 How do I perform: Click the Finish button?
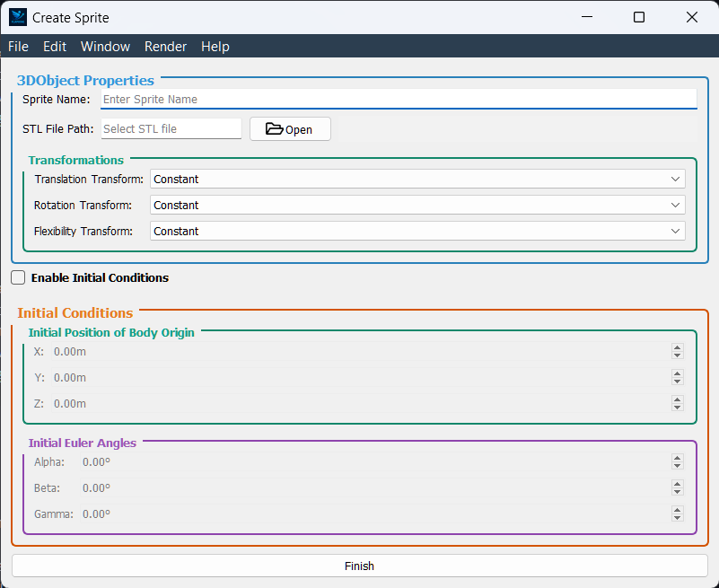coord(359,566)
